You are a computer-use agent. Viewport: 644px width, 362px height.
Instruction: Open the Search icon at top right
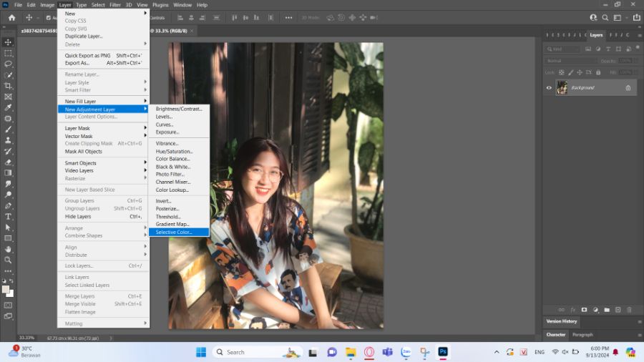point(605,18)
